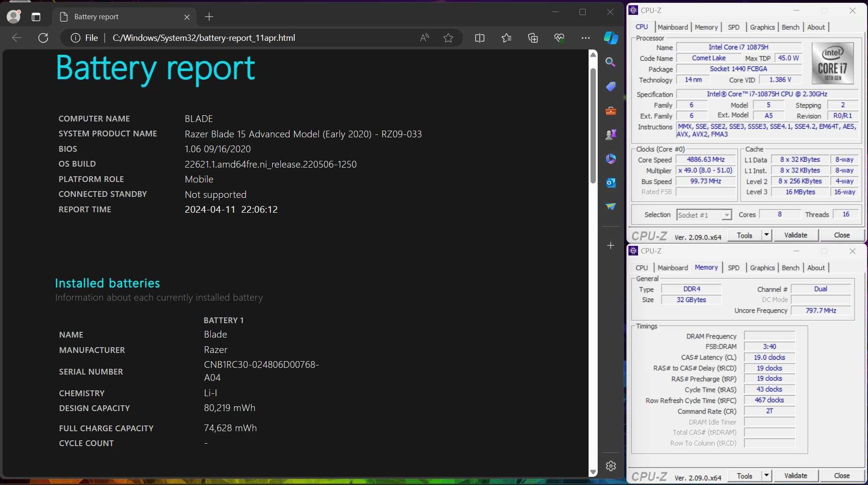Switch to Bench tab in top CPU-Z
Screen dimensions: 868x485
tap(790, 27)
